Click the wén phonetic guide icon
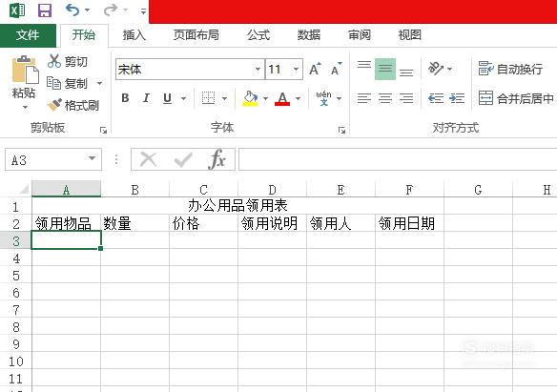 pyautogui.click(x=323, y=98)
